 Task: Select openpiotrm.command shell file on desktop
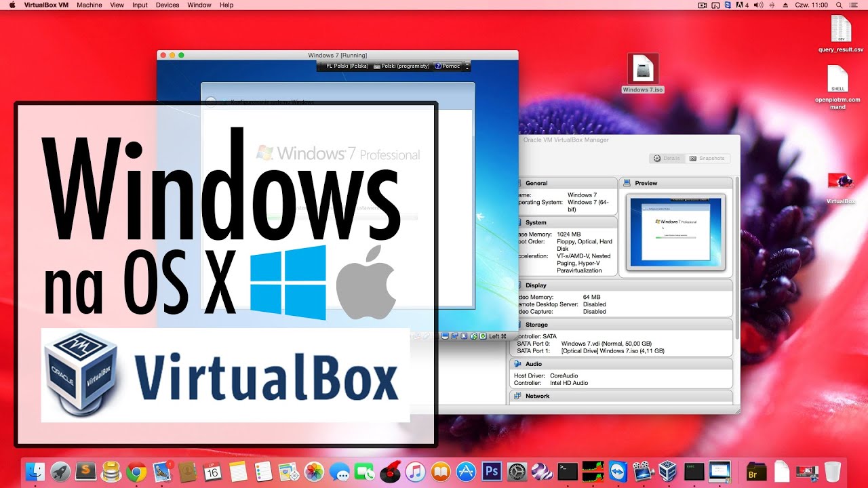[837, 87]
